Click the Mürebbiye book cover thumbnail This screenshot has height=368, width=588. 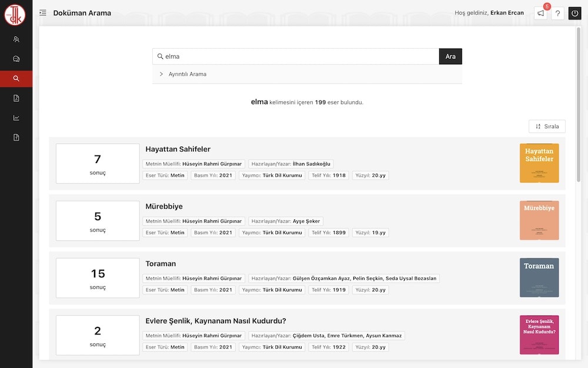coord(539,220)
